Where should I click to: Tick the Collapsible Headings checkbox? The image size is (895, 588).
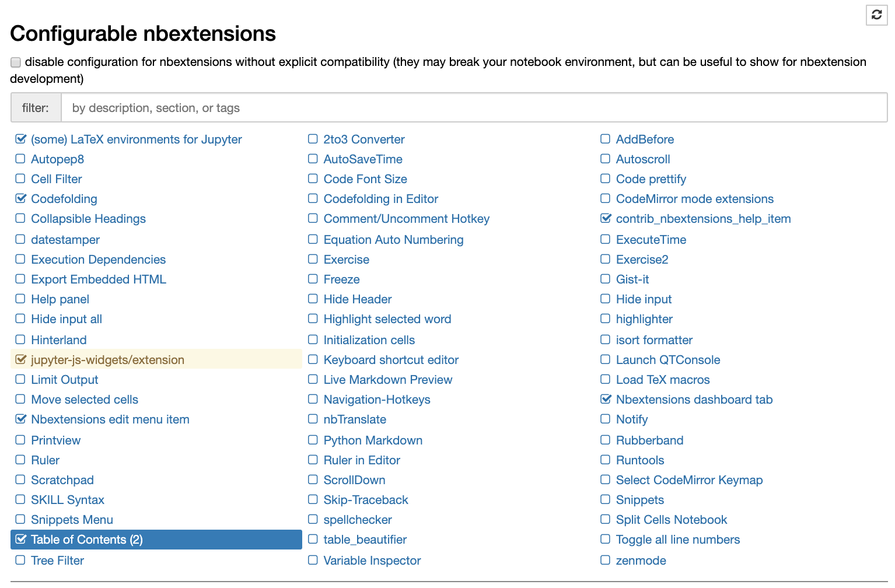[x=20, y=218]
